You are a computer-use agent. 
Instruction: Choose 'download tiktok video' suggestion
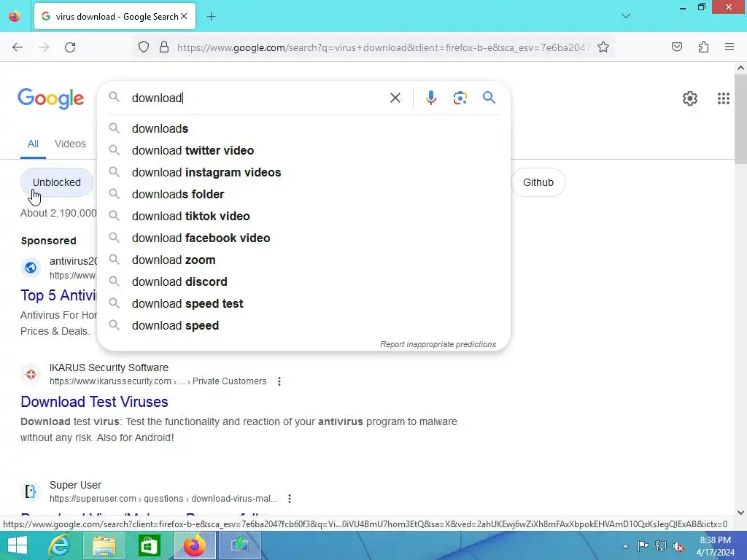point(304,216)
